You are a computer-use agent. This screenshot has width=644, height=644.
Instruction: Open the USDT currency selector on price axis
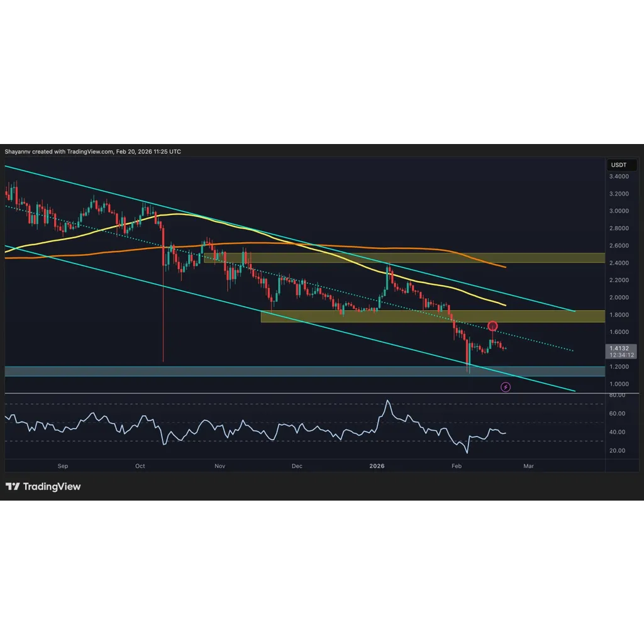tap(621, 165)
